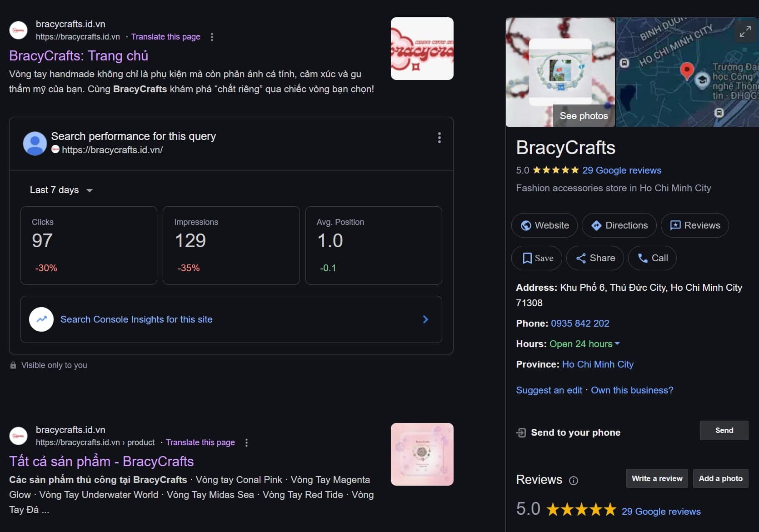
Task: Click the Reviews info icon
Action: tap(574, 481)
